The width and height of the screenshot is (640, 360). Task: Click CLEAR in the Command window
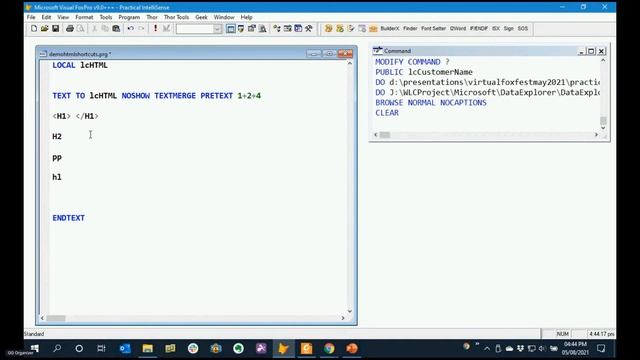tap(387, 113)
